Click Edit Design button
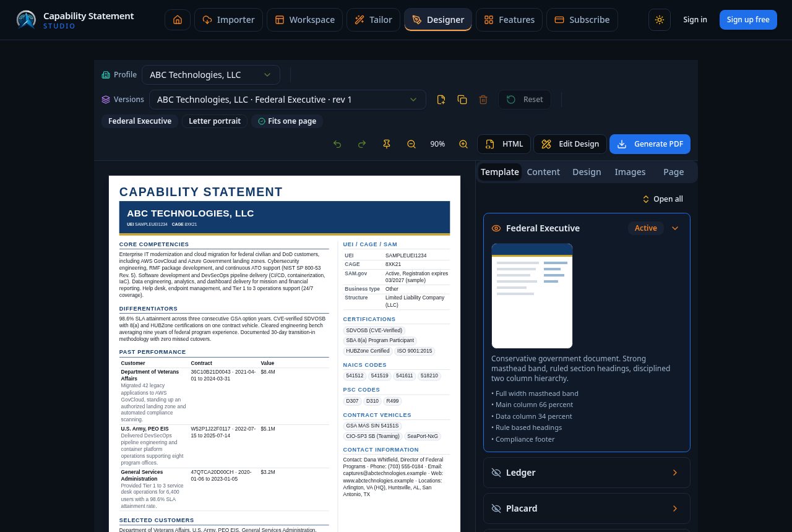792x532 pixels. point(570,144)
